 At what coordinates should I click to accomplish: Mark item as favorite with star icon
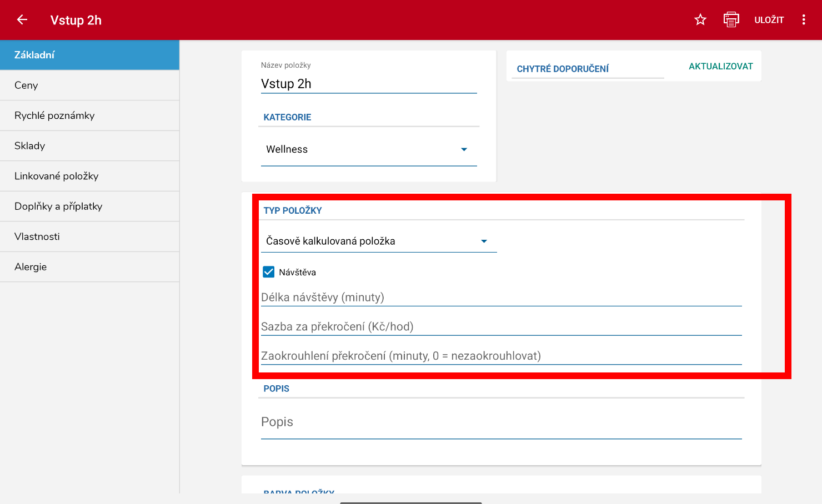click(x=700, y=20)
